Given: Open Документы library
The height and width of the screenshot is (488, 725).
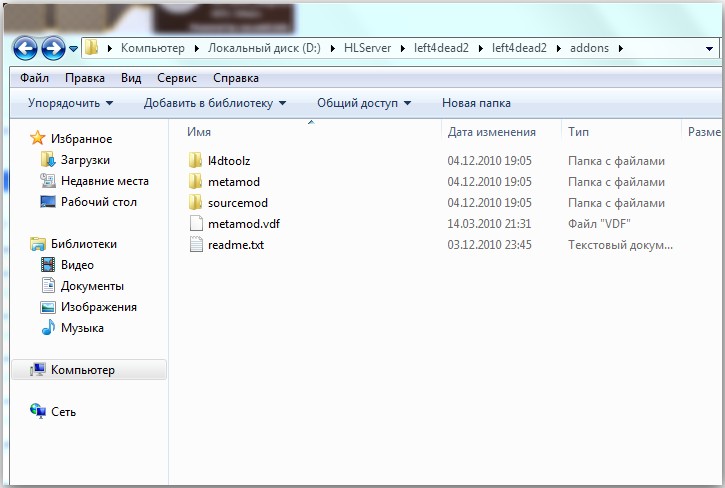Looking at the screenshot, I should tap(92, 286).
